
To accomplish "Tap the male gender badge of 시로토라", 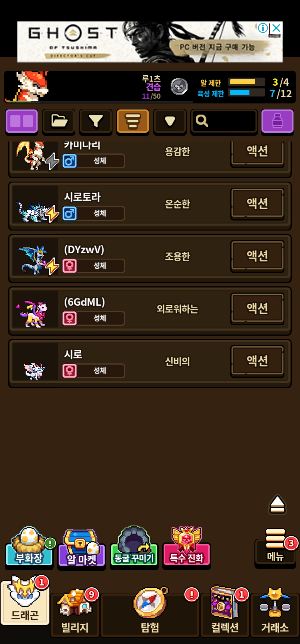I will coord(69,214).
